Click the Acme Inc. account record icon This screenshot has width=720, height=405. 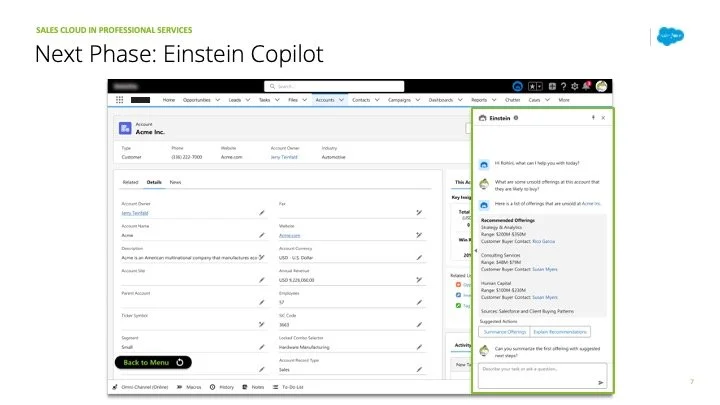click(125, 128)
